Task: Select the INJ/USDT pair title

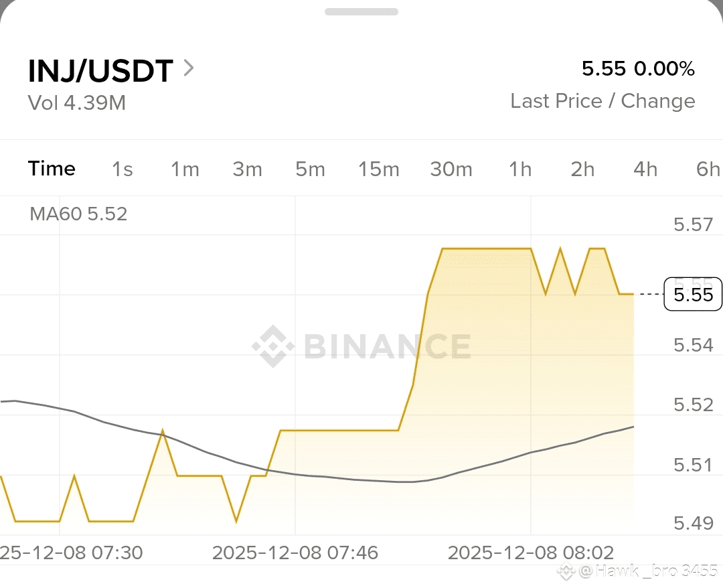Action: tap(100, 71)
